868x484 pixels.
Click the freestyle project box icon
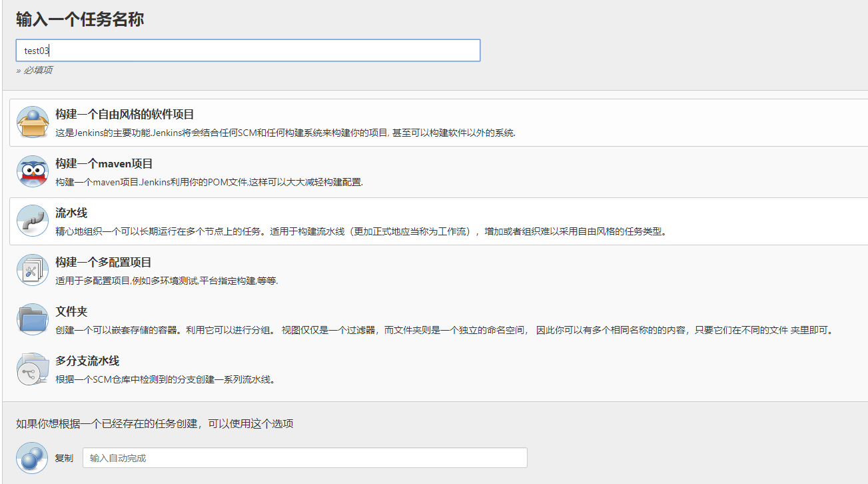[x=32, y=122]
